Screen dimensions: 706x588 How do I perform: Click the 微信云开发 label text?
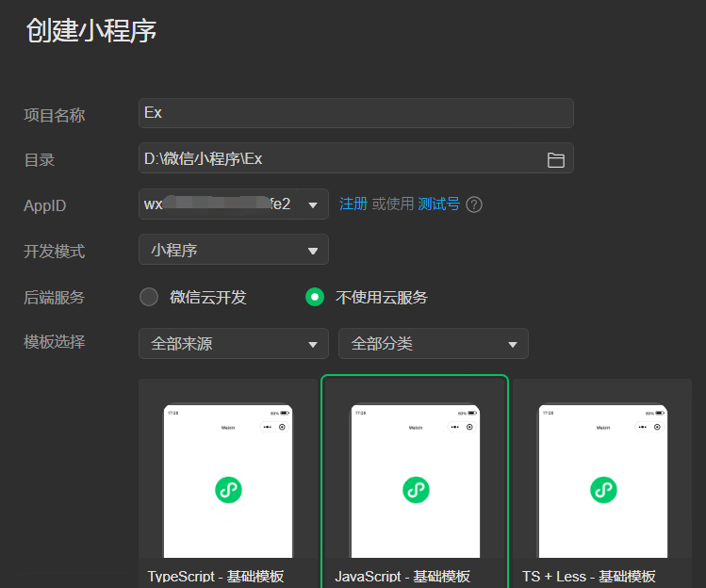(208, 298)
